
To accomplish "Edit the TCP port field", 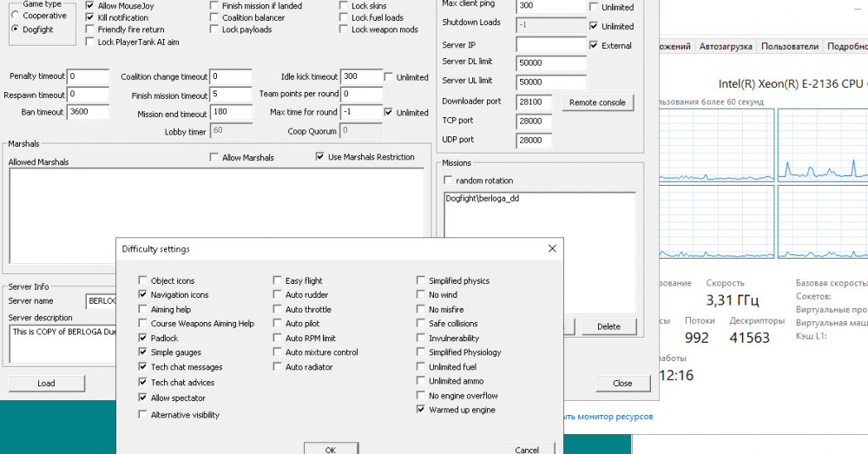I will pos(534,122).
